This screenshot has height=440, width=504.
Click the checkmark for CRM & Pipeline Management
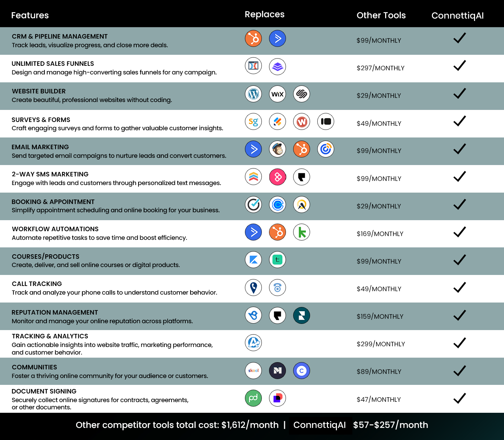[x=460, y=38]
